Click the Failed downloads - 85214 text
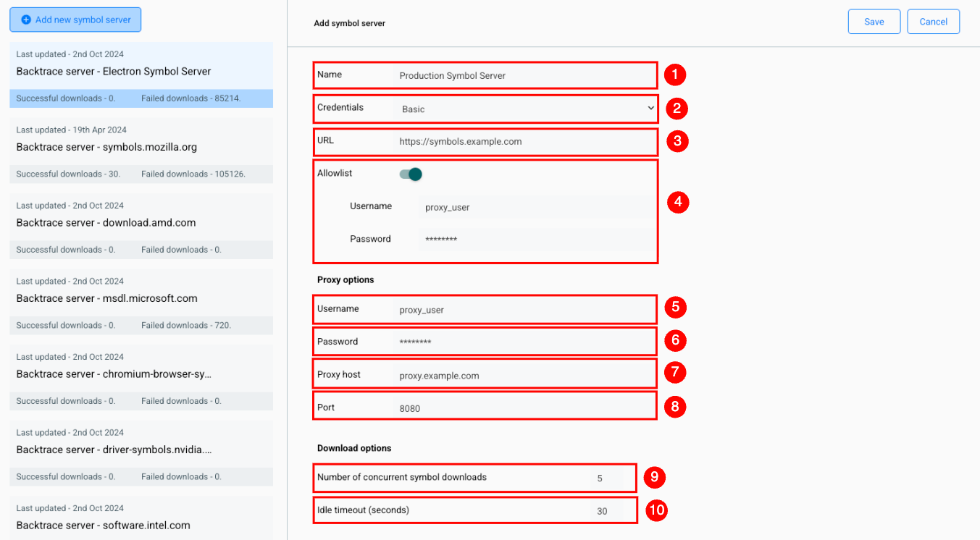 tap(191, 98)
